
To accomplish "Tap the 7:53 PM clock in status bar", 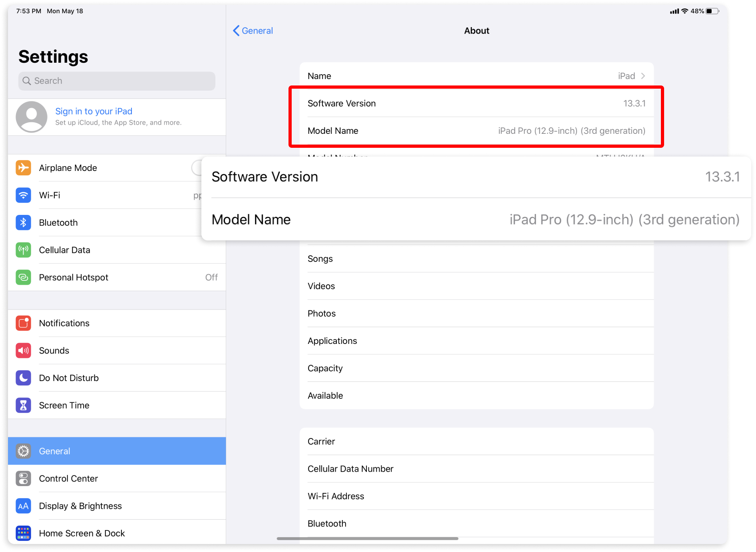I will 29,11.
